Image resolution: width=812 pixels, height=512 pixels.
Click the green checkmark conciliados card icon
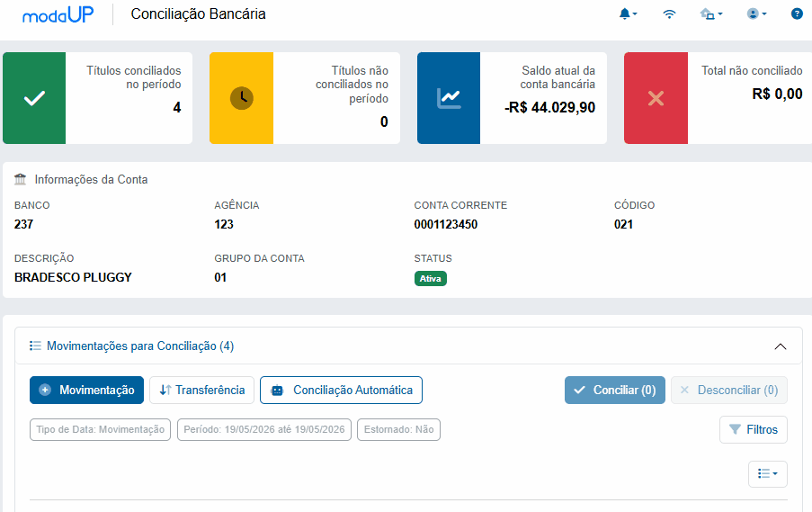pyautogui.click(x=34, y=98)
